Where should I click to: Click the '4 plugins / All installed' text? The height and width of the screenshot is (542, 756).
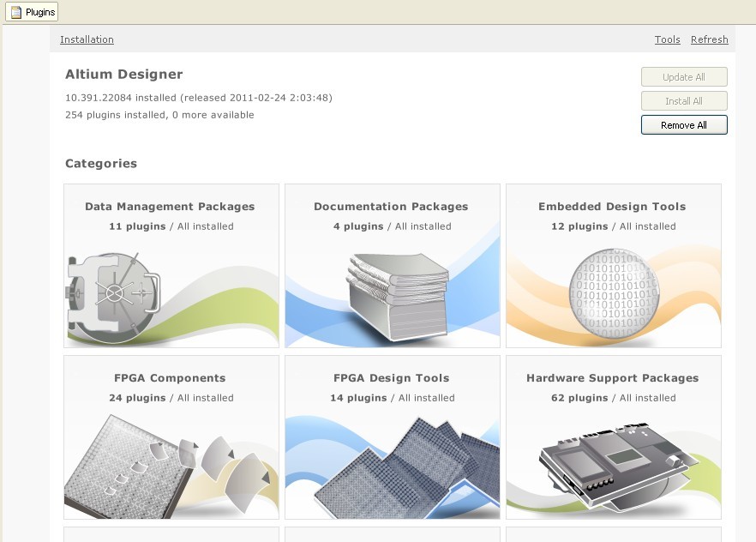point(393,226)
